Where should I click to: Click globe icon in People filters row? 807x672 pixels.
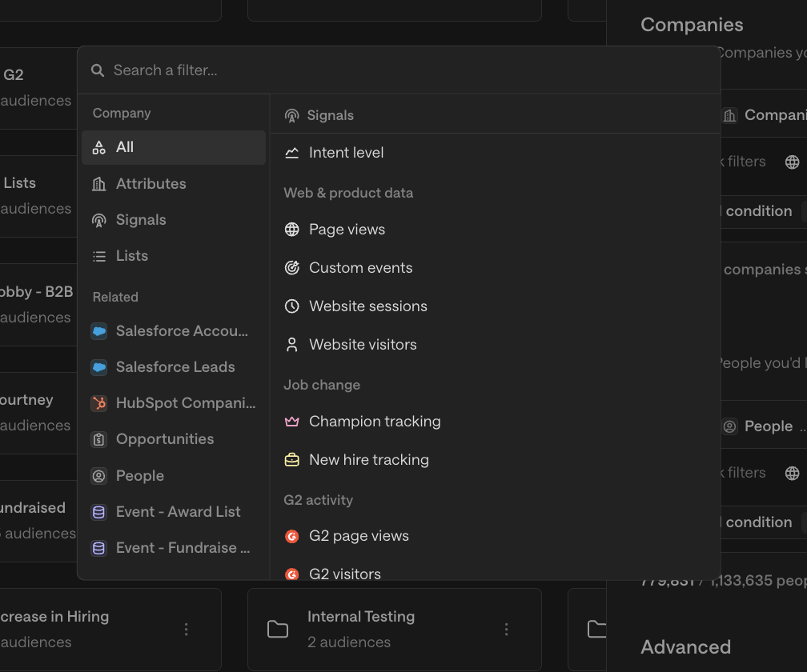tap(792, 473)
